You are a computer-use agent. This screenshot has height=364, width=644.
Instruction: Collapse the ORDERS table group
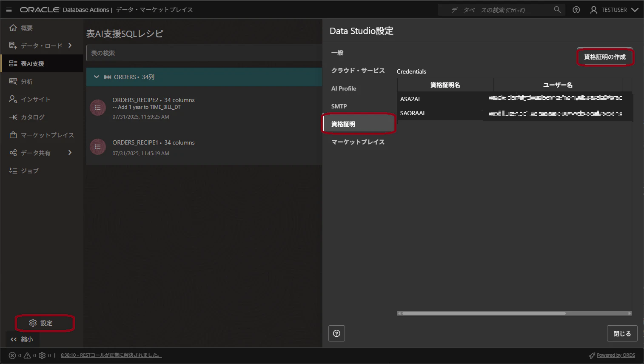(97, 77)
